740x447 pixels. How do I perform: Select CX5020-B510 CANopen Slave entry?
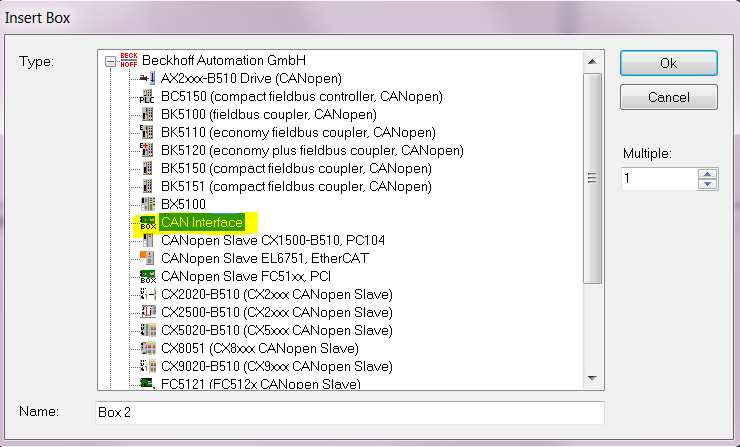coord(277,330)
